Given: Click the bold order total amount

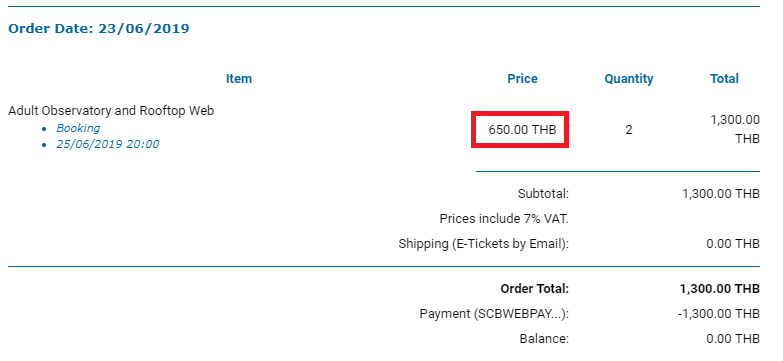Looking at the screenshot, I should pos(720,289).
